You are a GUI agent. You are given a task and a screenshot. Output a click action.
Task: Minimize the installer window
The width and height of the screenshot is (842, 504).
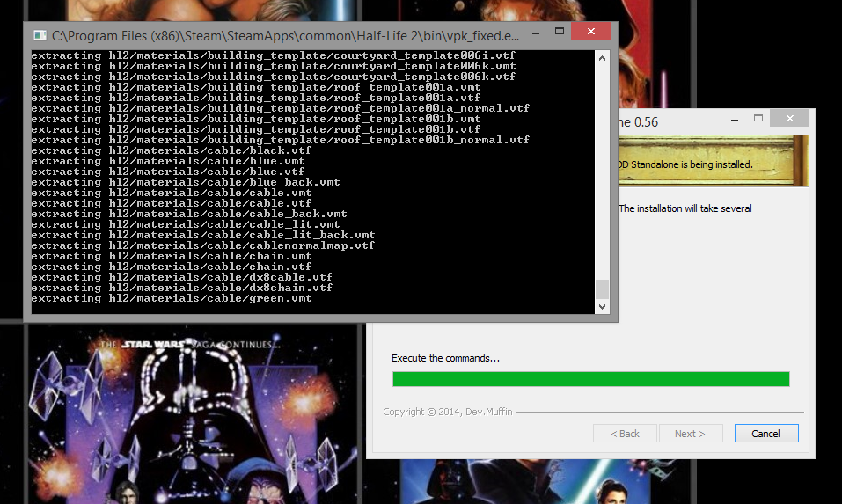point(734,119)
